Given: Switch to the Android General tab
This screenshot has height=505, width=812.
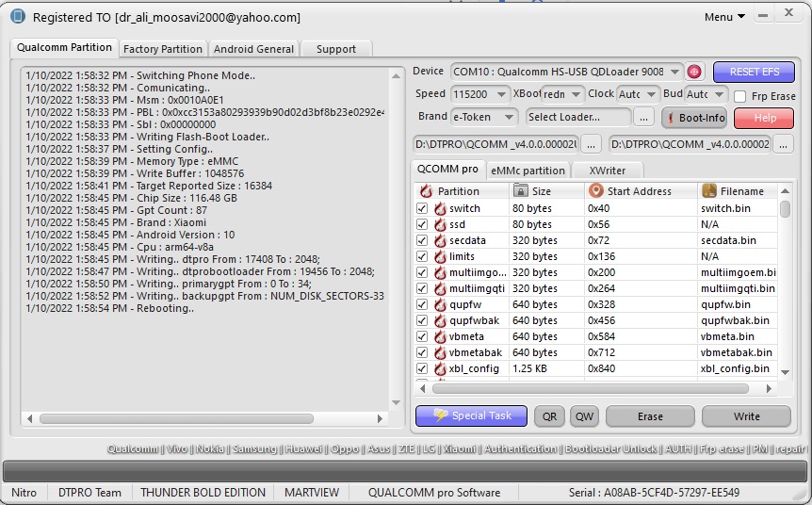Looking at the screenshot, I should (253, 49).
